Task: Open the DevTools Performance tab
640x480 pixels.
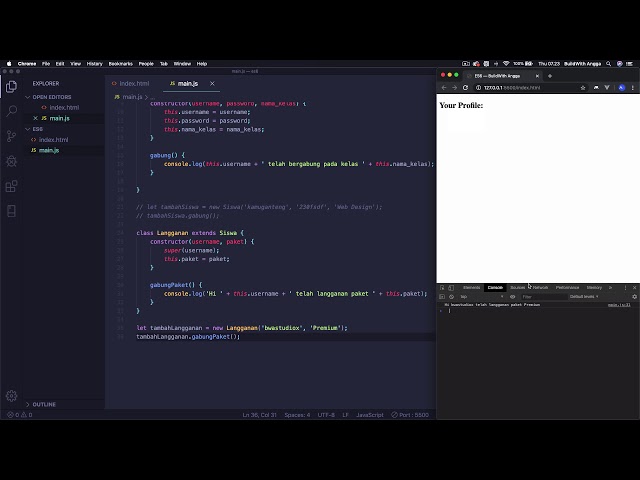Action: click(x=567, y=288)
